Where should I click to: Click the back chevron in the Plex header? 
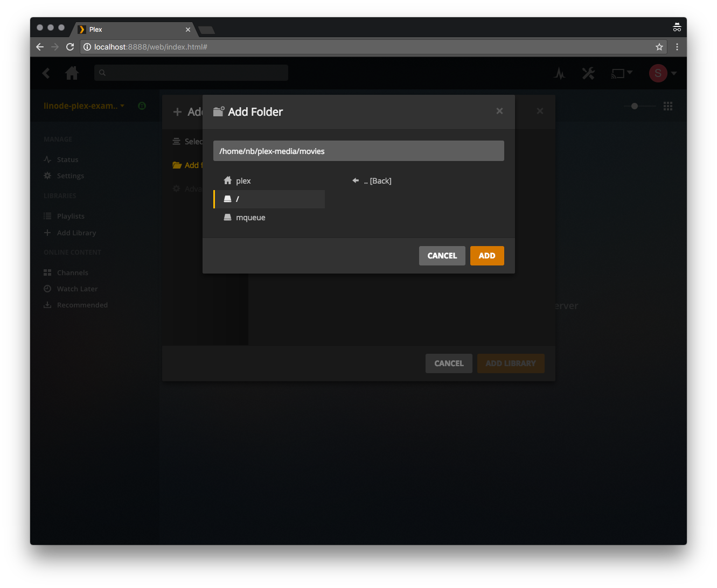click(x=46, y=73)
